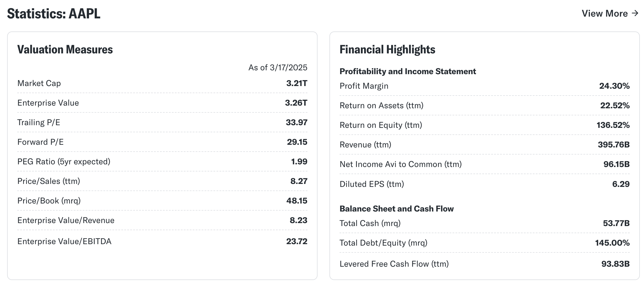Viewport: 644px width, 283px height.
Task: Click PEG Ratio (5yr expected) label
Action: coord(64,162)
